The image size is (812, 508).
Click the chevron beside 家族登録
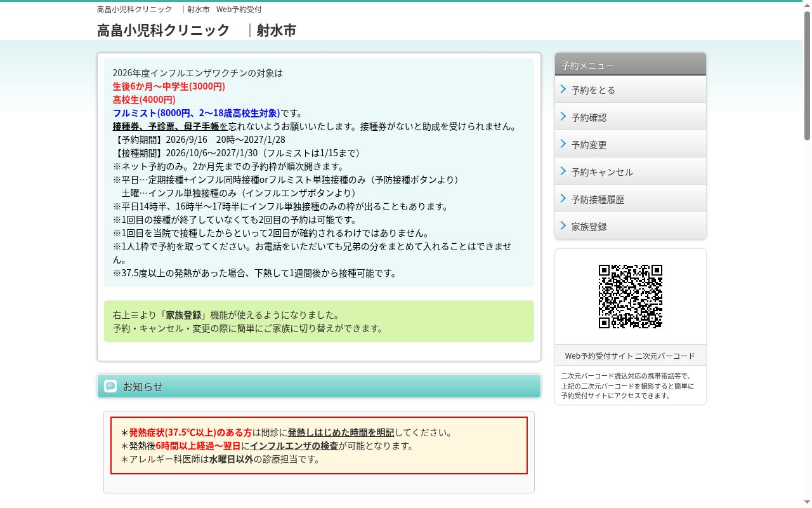click(x=563, y=226)
